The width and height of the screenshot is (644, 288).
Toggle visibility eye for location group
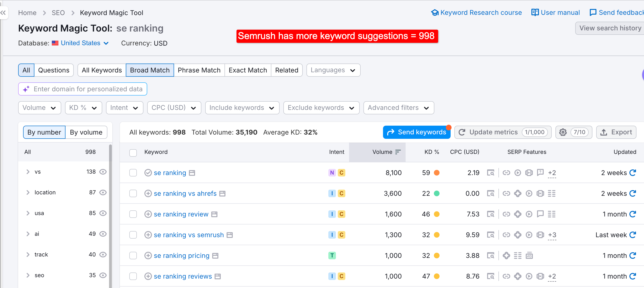coord(103,192)
